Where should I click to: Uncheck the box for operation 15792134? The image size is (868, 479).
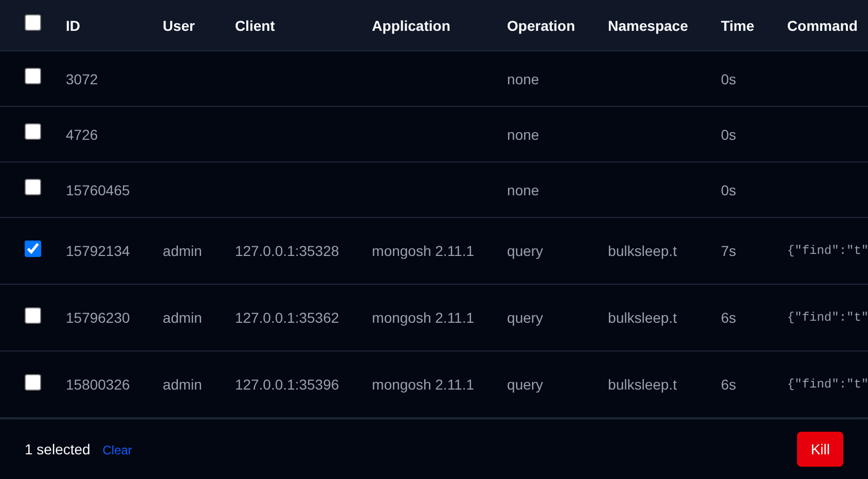click(x=33, y=249)
